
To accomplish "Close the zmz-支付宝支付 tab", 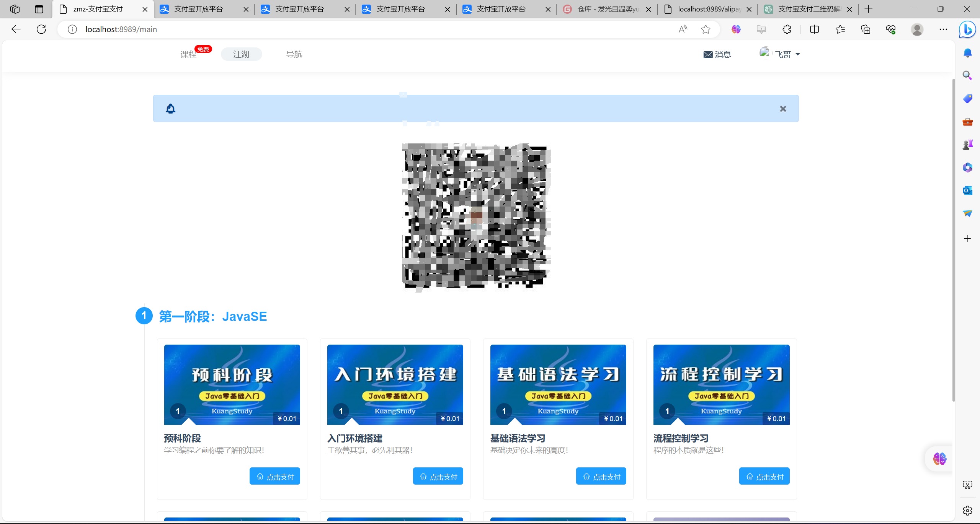I will click(145, 10).
